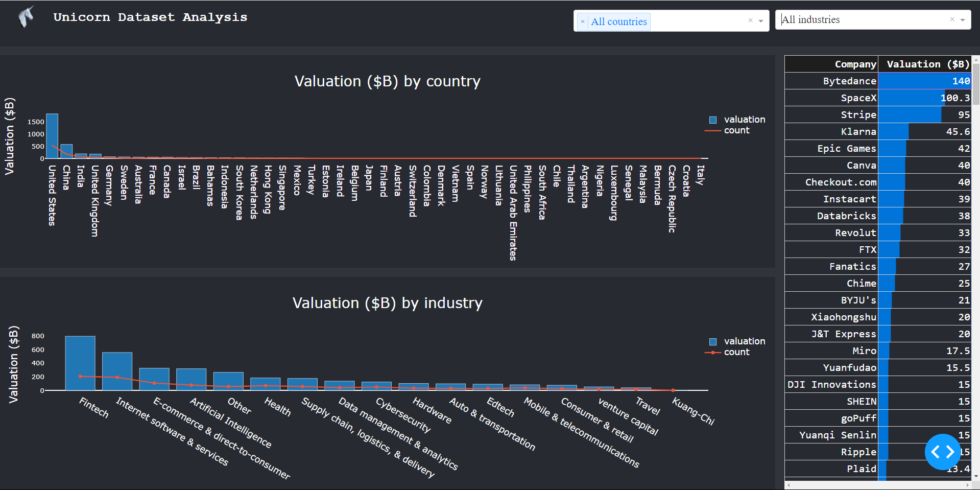Select the Plaid company cell
This screenshot has width=980, height=490.
tap(831, 469)
